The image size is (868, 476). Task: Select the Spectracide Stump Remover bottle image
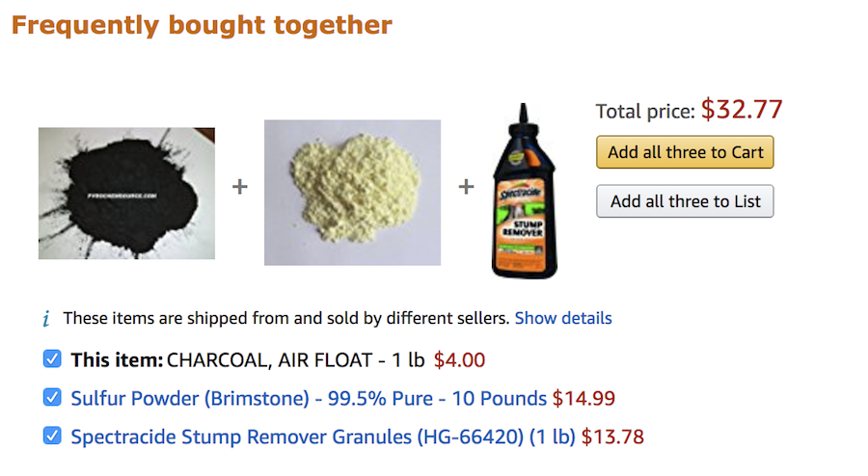click(x=526, y=191)
